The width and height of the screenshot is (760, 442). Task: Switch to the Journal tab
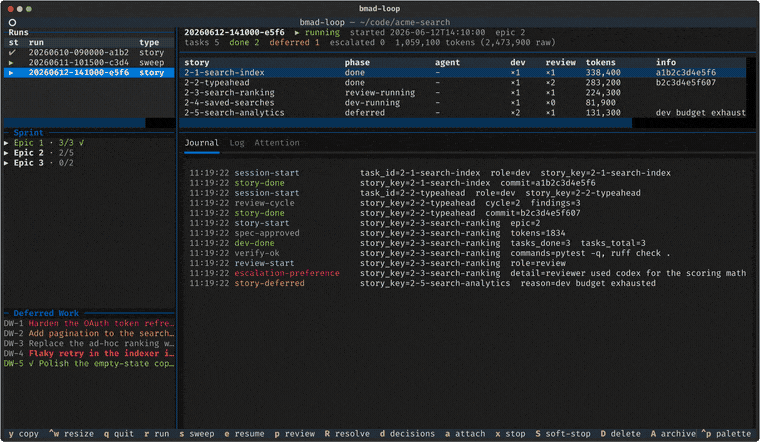(201, 143)
